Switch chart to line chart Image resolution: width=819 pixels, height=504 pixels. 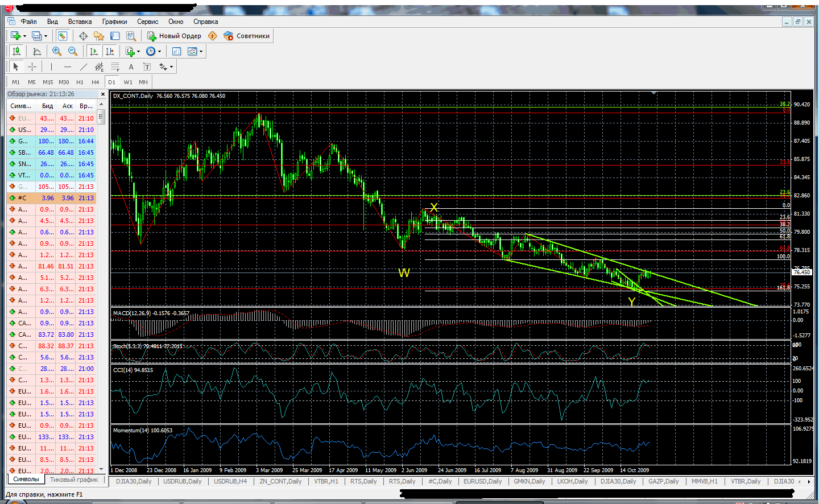[37, 51]
